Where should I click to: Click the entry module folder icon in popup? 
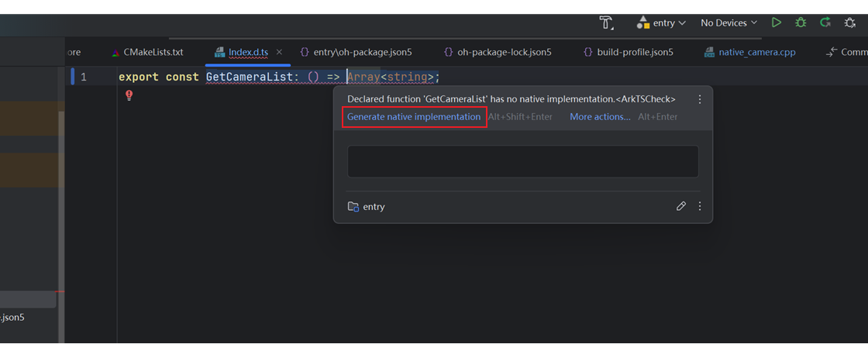[x=353, y=207]
